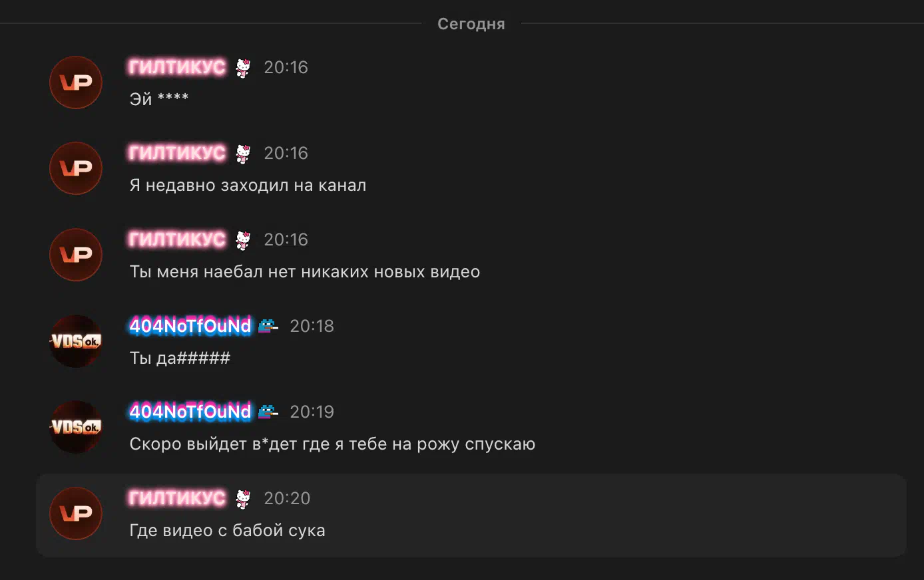This screenshot has width=924, height=580.
Task: Click ГИЛТИКУС name in the 20:20 message
Action: point(177,498)
